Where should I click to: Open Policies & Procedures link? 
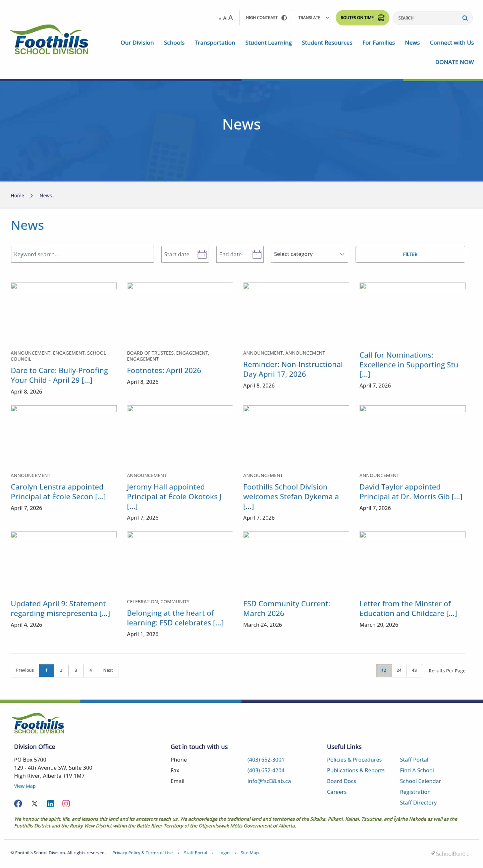354,759
